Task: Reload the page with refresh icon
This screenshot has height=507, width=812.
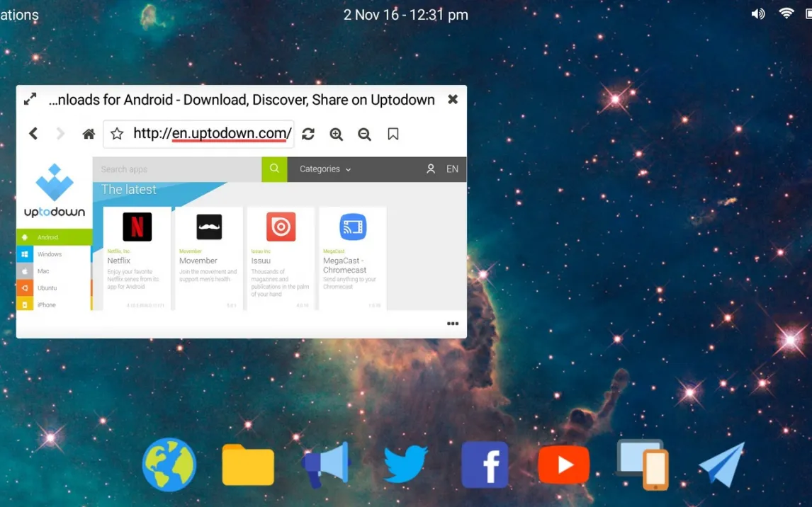Action: click(308, 134)
